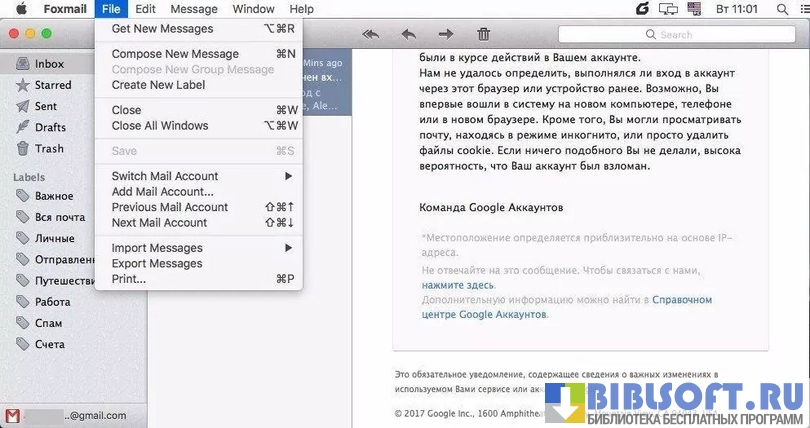Click the reply-all arrow icon in toolbar
The height and width of the screenshot is (428, 810).
pyautogui.click(x=371, y=34)
